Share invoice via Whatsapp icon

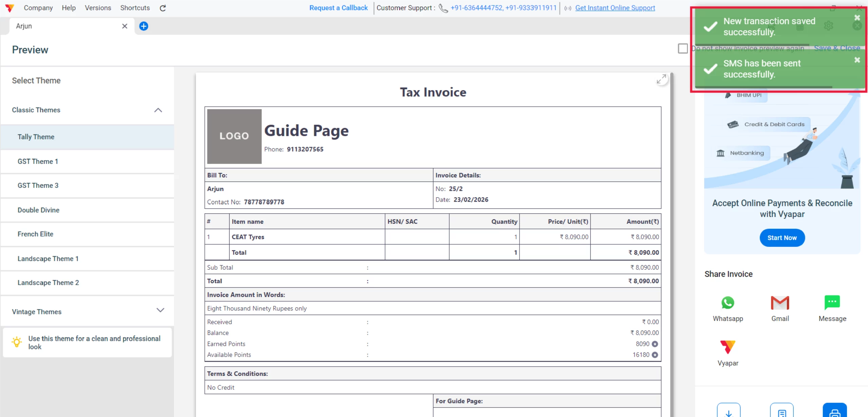click(x=728, y=303)
